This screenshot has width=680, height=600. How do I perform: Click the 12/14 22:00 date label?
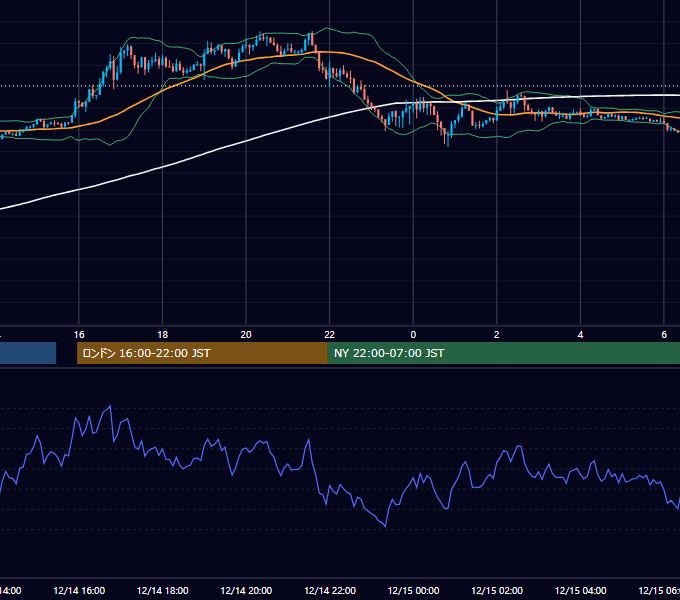pos(330,591)
